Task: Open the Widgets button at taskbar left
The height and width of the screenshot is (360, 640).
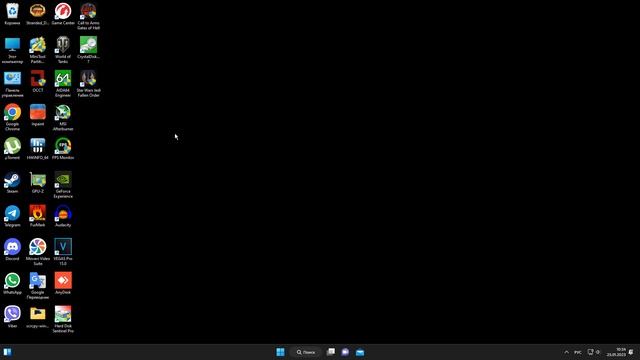Action: tap(7, 352)
